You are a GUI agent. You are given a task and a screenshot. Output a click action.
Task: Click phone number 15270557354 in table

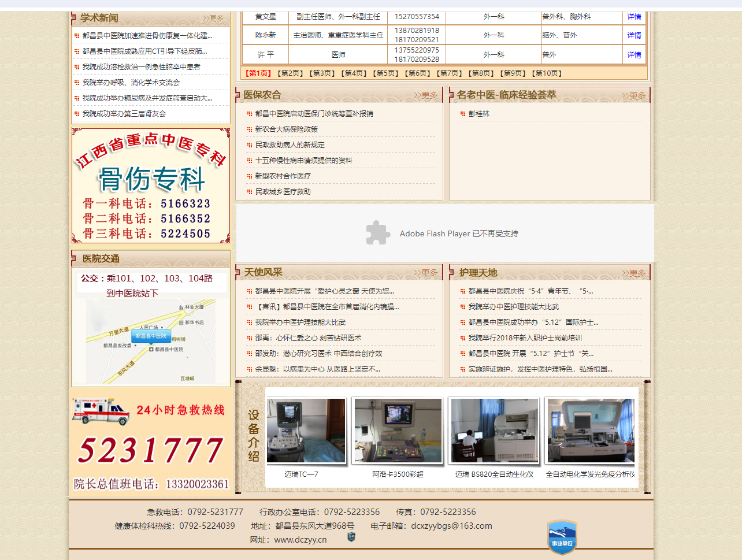point(417,17)
